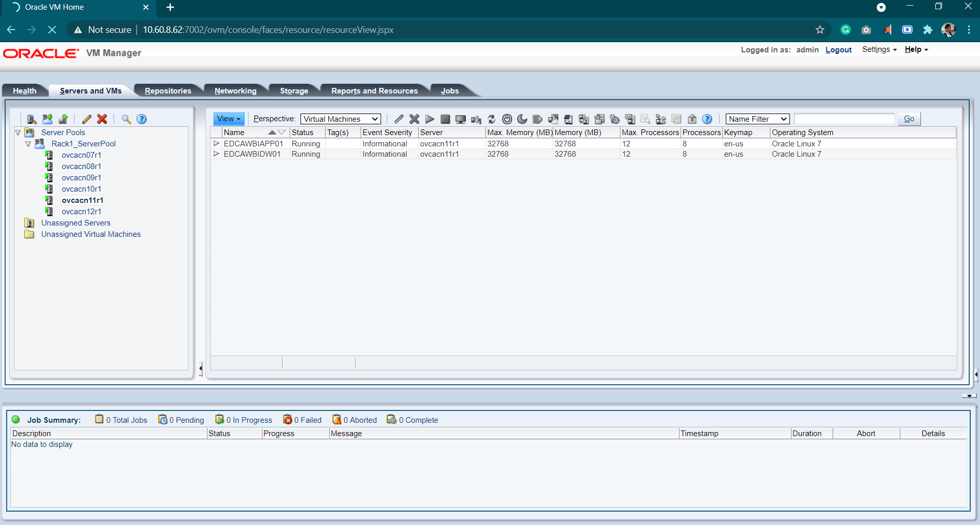Click the Delete VM X icon
The height and width of the screenshot is (525, 980).
click(414, 119)
